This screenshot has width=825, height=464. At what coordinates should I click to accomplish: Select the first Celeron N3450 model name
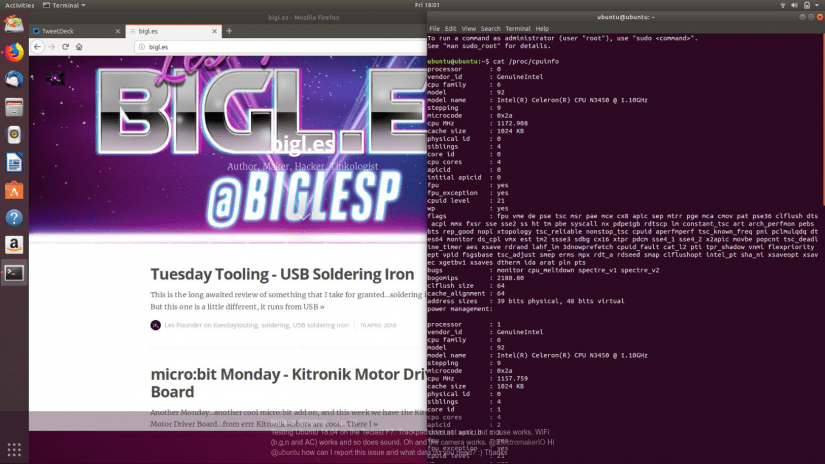(x=572, y=100)
